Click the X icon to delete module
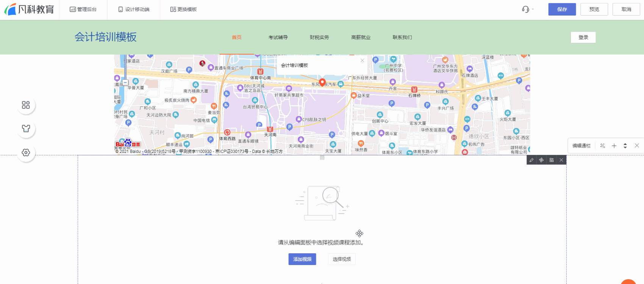 pos(561,160)
